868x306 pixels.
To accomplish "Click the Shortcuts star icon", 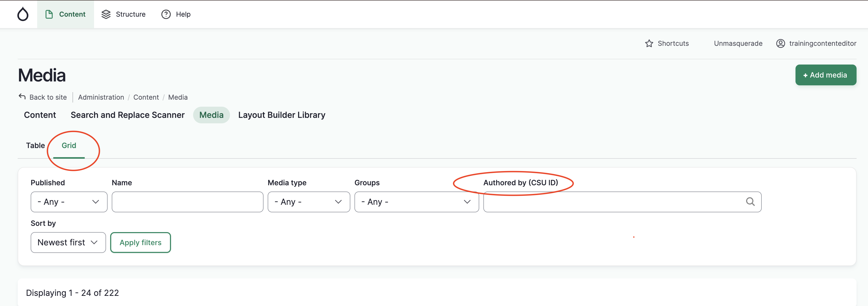I will tap(649, 43).
